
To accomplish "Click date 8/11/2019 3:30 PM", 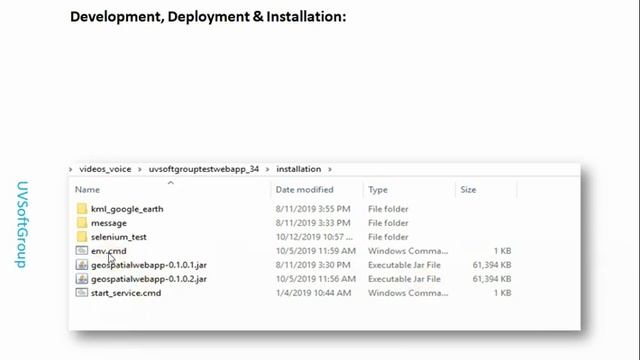I will point(313,265).
